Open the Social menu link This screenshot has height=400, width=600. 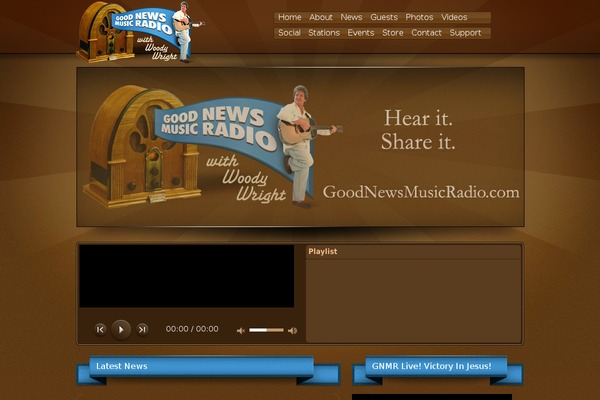coord(289,33)
